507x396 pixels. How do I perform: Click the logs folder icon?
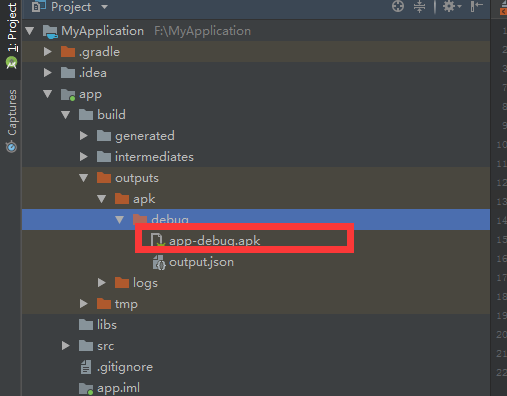[122, 283]
